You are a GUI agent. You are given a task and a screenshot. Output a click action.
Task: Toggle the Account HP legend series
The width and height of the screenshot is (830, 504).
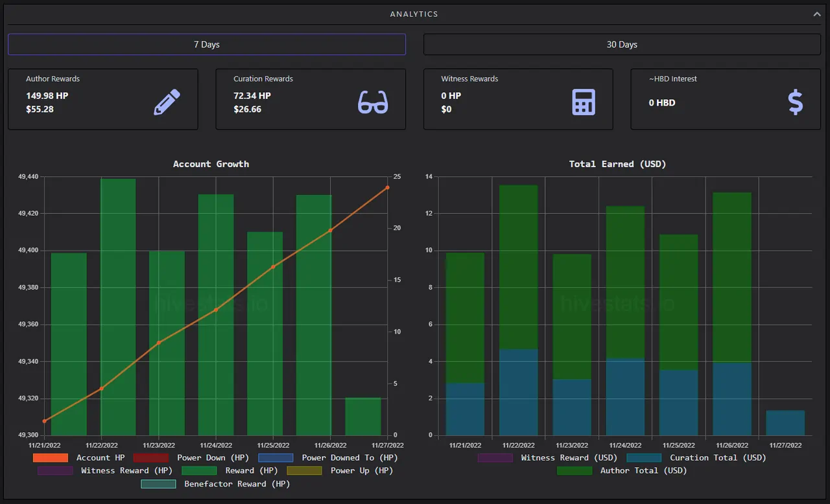78,458
